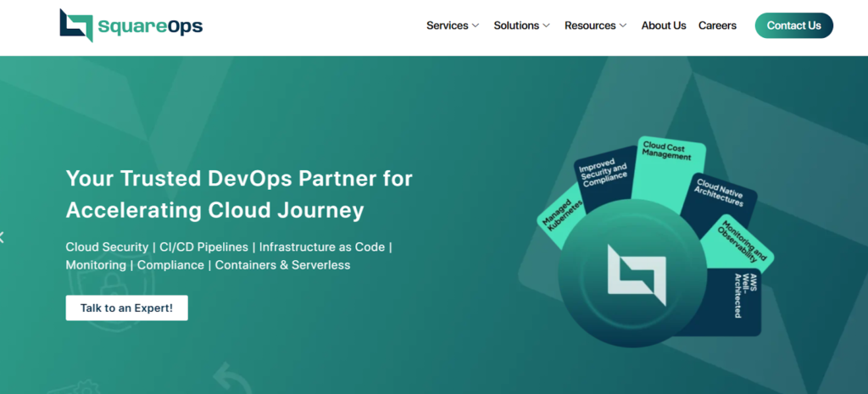868x394 pixels.
Task: Go to the Careers page
Action: 717,25
